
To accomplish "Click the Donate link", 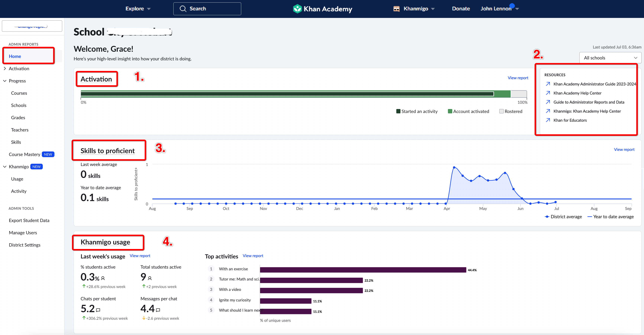I will pos(461,9).
